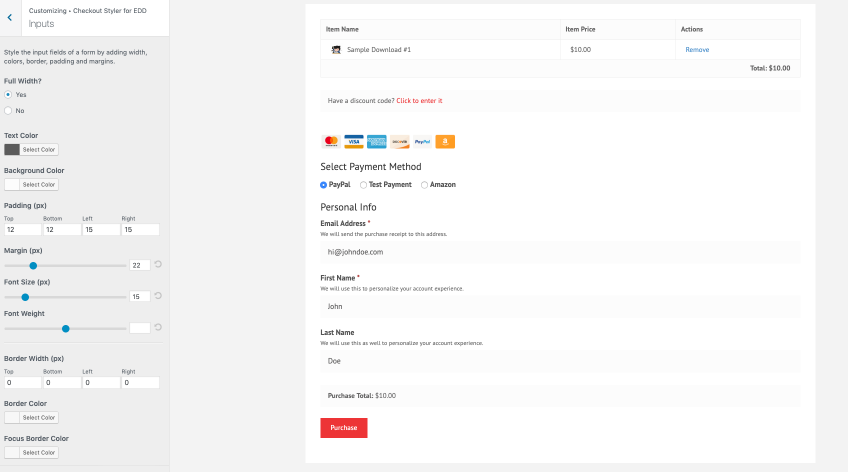Click the Discover card icon
Viewport: 848px width, 472px height.
click(400, 142)
